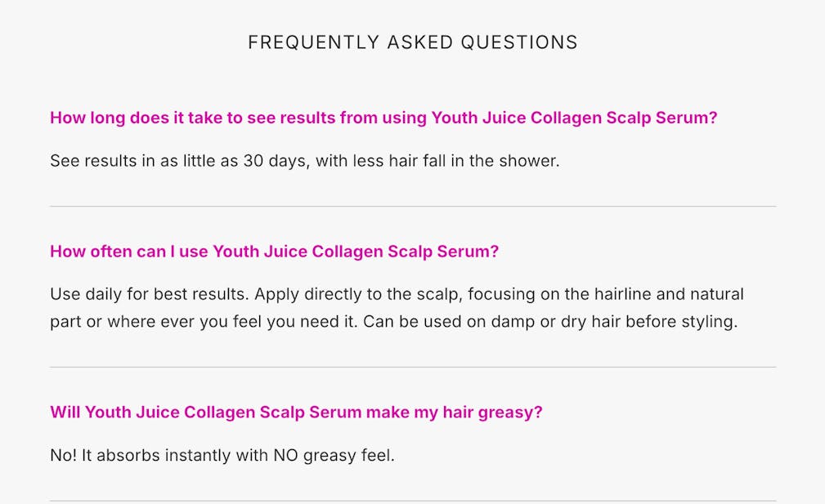Expand the "make my hair greasy?" question

pos(296,413)
